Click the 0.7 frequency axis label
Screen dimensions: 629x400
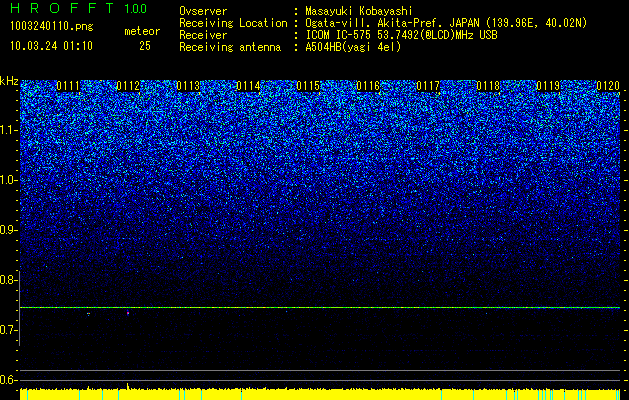[7, 330]
